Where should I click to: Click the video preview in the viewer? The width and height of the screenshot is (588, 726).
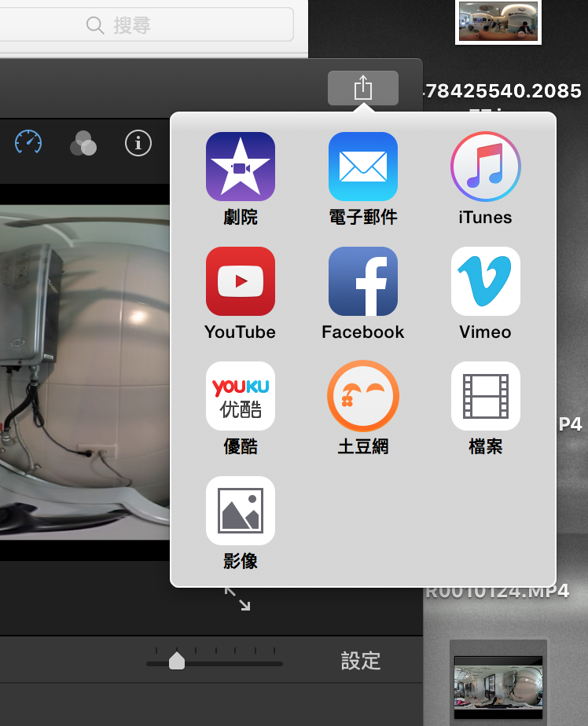[x=85, y=372]
